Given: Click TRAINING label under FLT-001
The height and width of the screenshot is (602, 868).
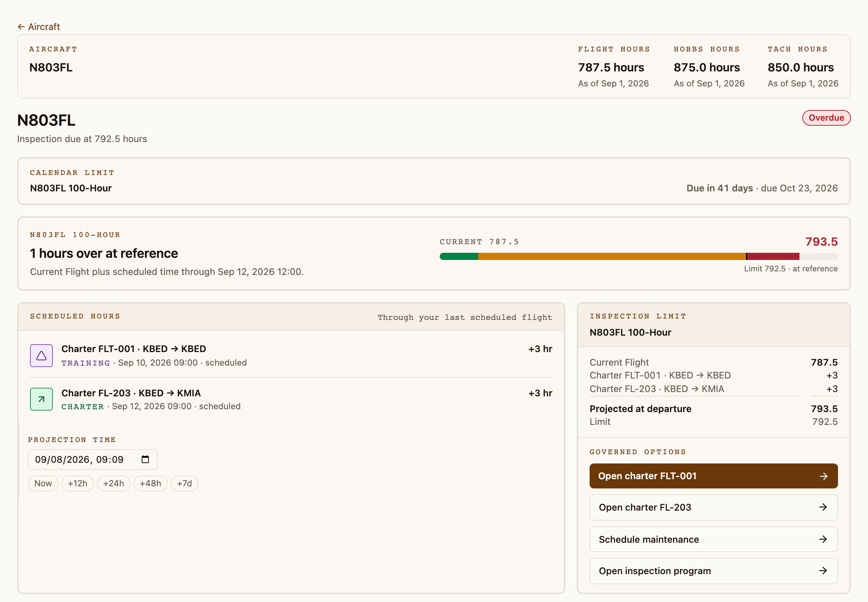Looking at the screenshot, I should (86, 363).
